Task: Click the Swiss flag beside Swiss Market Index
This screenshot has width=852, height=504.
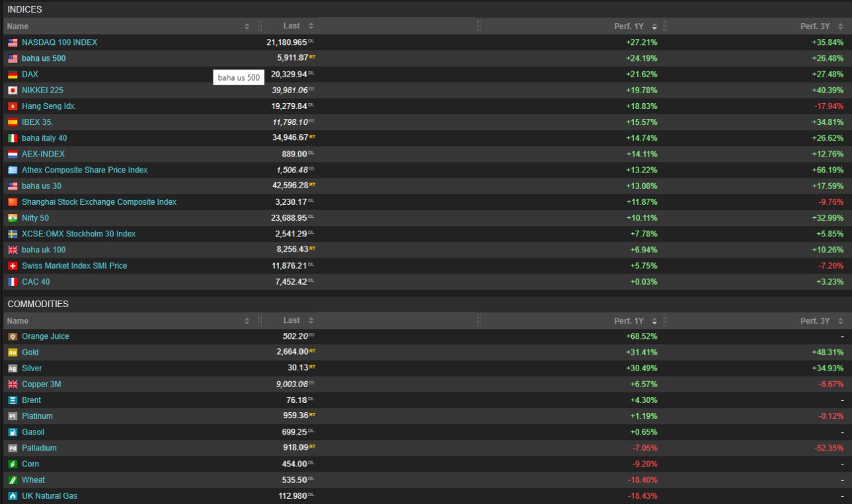Action: 13,266
